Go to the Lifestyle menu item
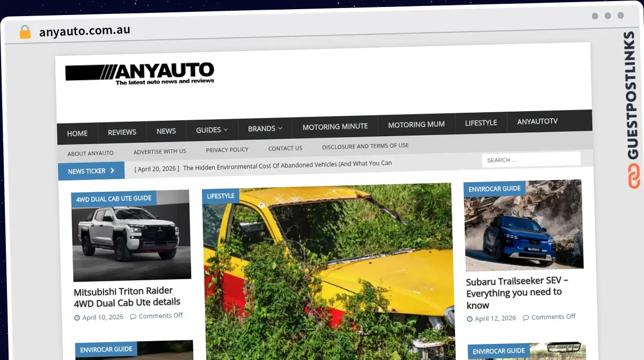This screenshot has width=644, height=360. pyautogui.click(x=481, y=123)
